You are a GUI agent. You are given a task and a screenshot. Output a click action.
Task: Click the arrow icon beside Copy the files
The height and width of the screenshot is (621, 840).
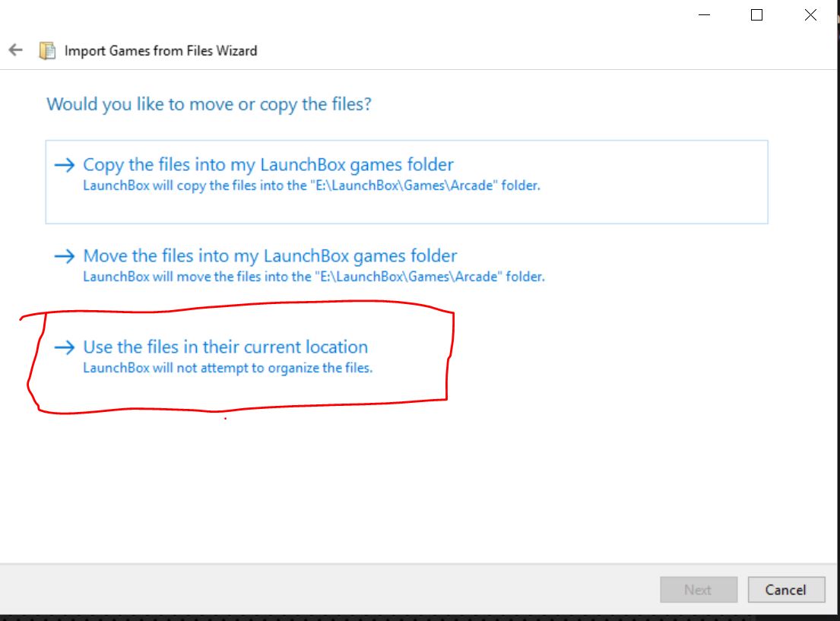coord(65,164)
